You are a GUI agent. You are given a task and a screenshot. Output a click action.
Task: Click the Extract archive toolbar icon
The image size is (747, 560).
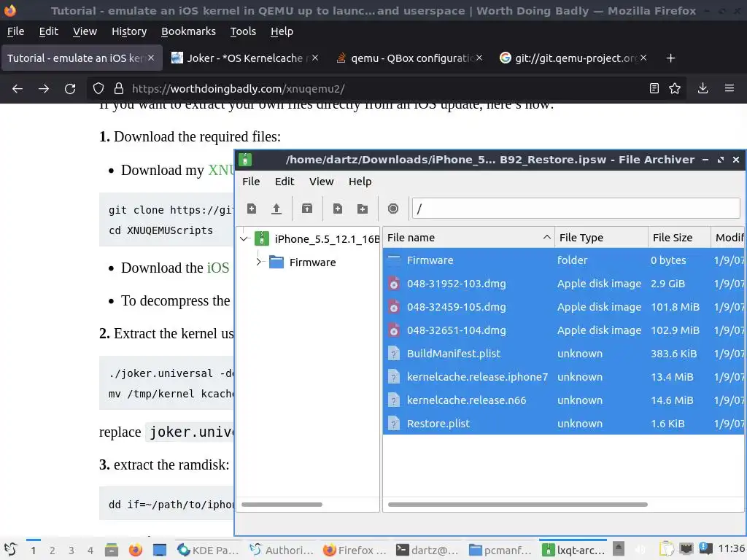pyautogui.click(x=307, y=209)
